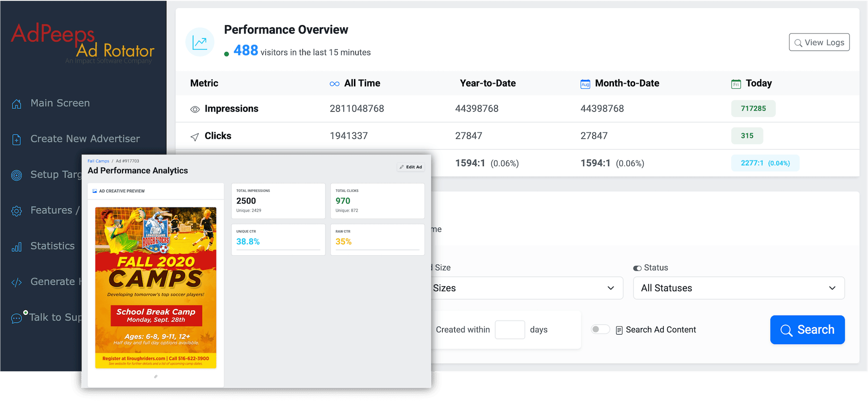This screenshot has height=402, width=868.
Task: Click the Aug calendar icon beside Month-to-Date
Action: 585,84
